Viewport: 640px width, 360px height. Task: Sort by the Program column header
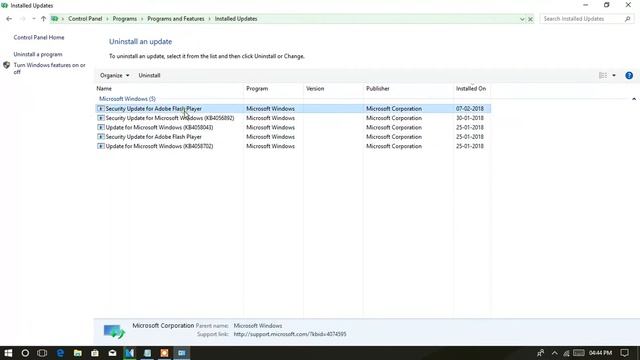(257, 89)
